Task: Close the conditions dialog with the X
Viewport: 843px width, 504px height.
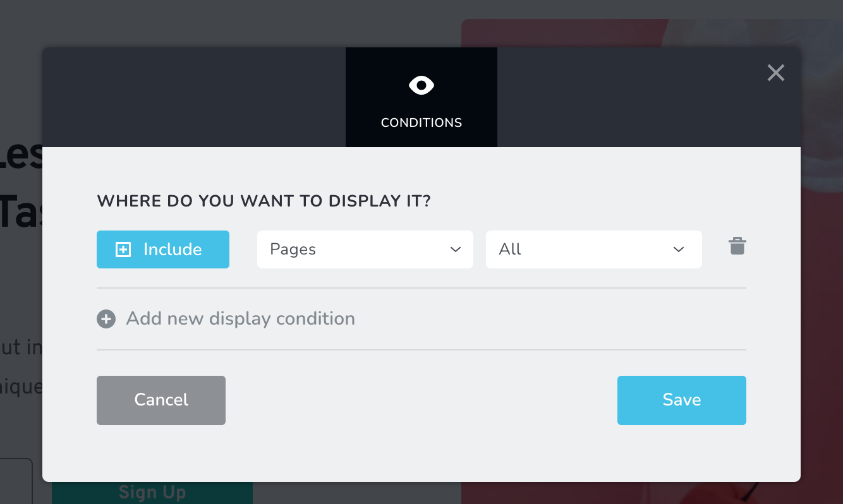Action: (x=775, y=73)
